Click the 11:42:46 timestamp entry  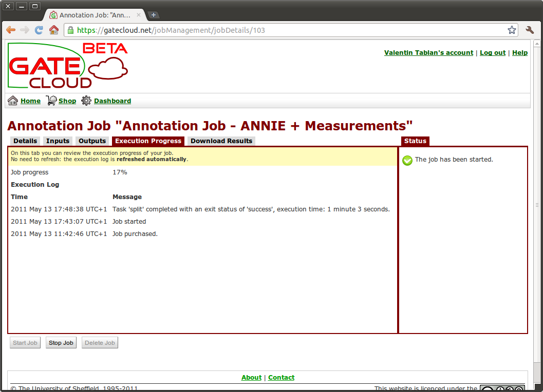click(x=59, y=234)
